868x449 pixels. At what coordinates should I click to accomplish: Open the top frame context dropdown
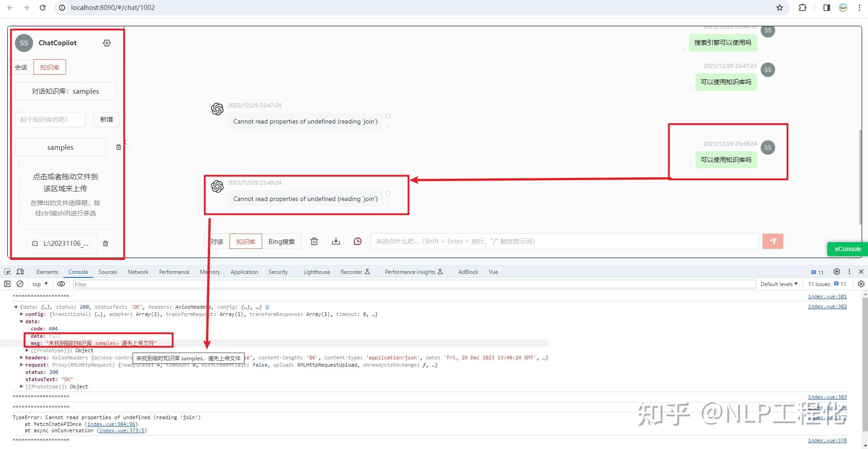pos(39,284)
